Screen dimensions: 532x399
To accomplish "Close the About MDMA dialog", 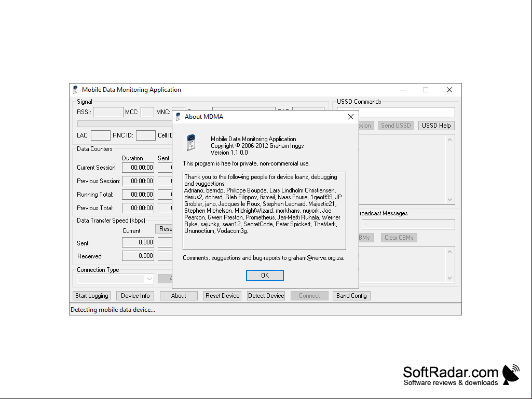I will [x=351, y=117].
